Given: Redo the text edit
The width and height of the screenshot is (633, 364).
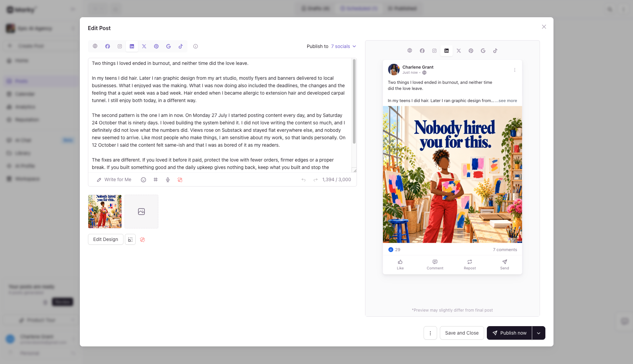Looking at the screenshot, I should [315, 180].
